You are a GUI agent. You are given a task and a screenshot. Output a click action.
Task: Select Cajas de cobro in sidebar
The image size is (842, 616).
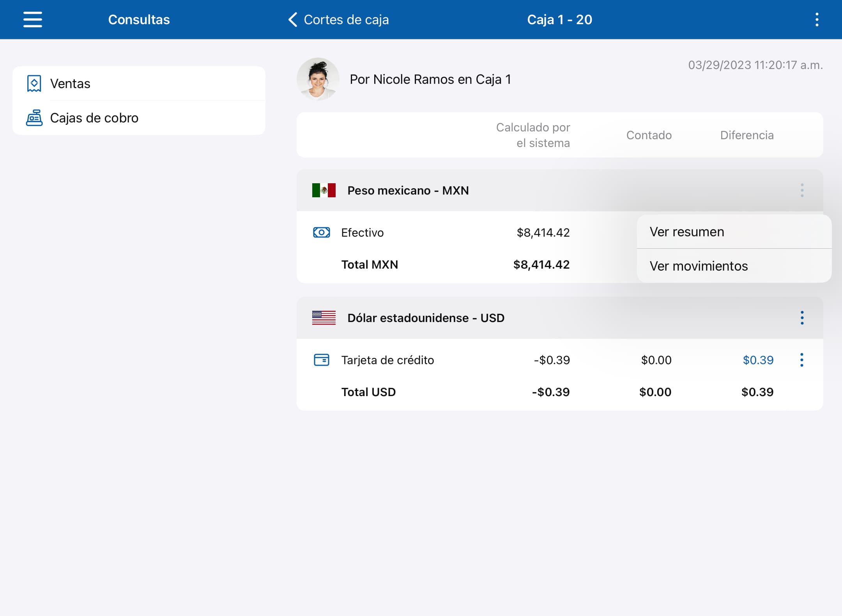139,118
